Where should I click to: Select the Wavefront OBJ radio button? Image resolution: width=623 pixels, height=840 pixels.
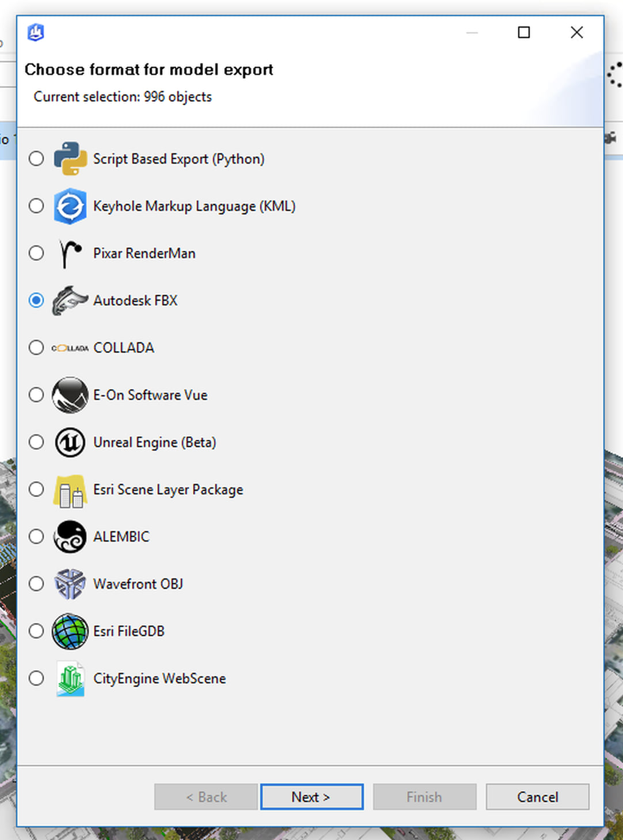coord(36,584)
